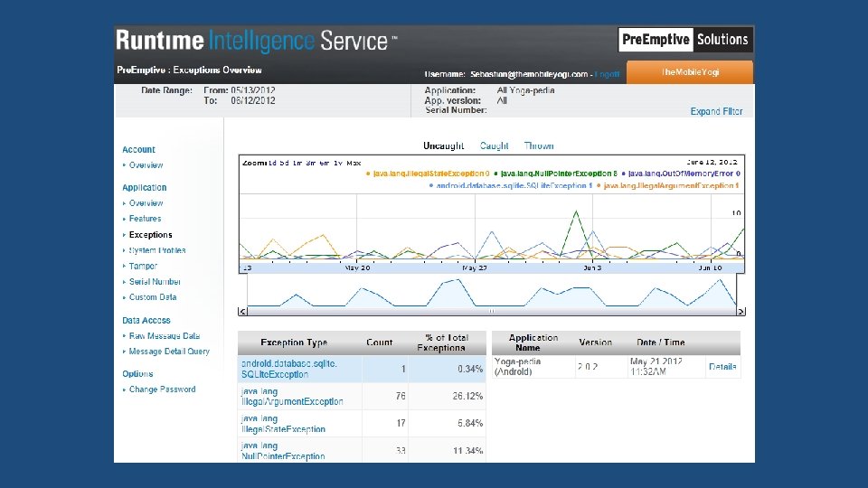Log out via the Logoff link
Viewport: 868px width, 488px height.
[x=608, y=74]
